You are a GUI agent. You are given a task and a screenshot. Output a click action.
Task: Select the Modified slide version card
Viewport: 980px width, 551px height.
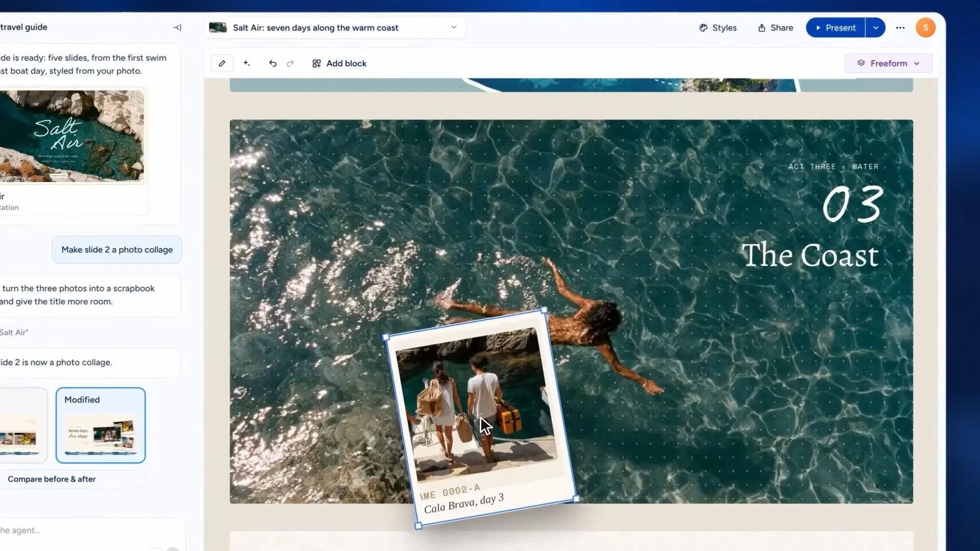101,425
